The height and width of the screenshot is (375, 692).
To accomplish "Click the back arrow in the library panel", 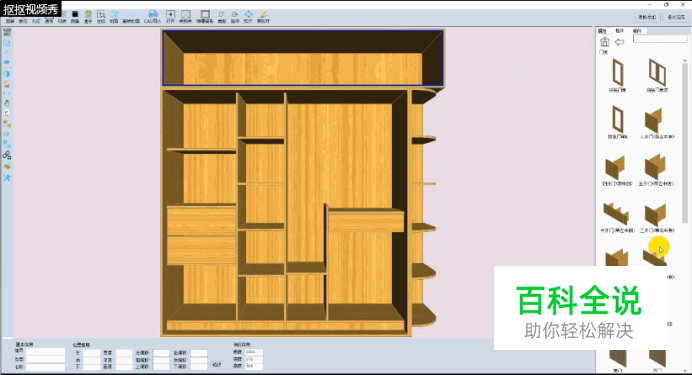I will (x=620, y=42).
